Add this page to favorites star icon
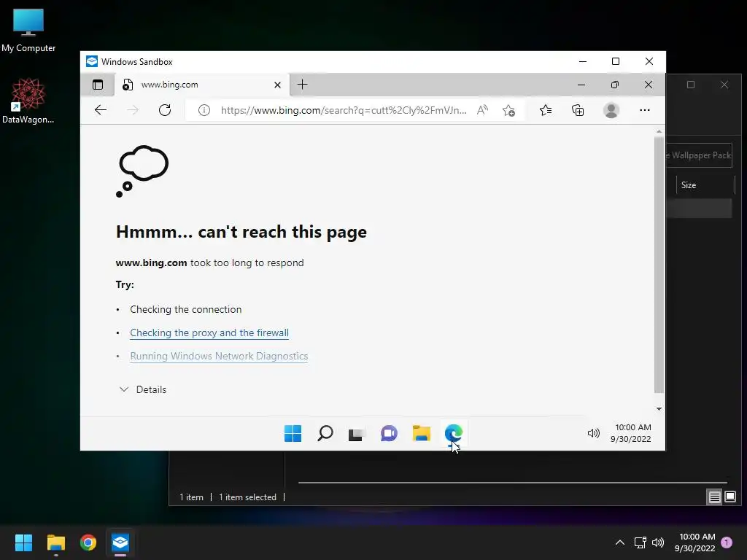This screenshot has height=560, width=747. 508,111
